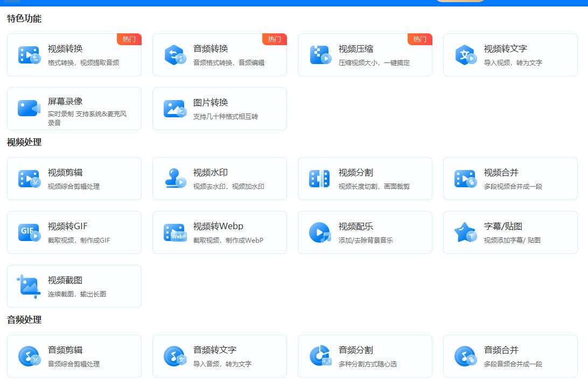The image size is (588, 382).
Task: Launch 视频合并 by its title
Action: coord(501,173)
